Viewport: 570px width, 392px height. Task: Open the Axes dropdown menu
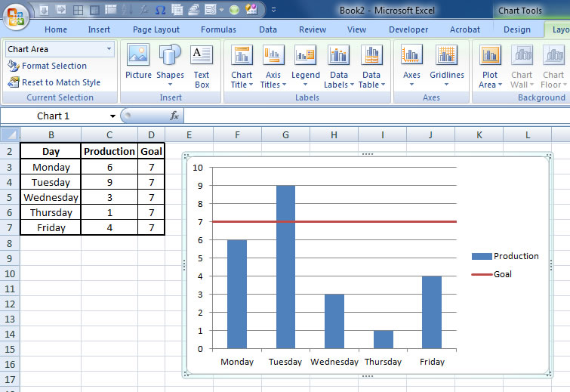tap(411, 66)
